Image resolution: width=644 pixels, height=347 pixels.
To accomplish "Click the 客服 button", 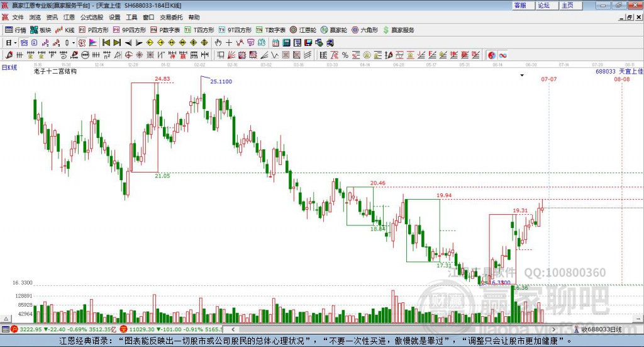I will 523,5.
